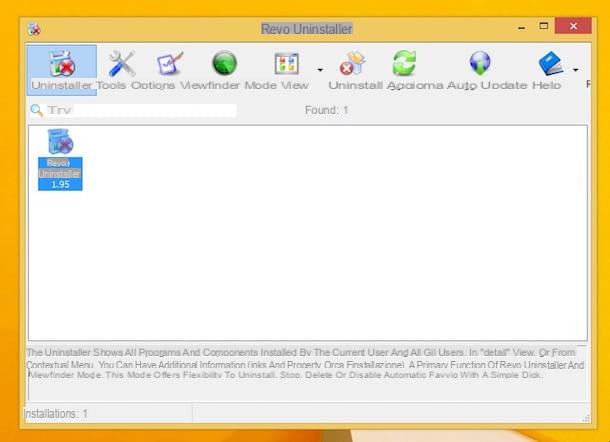Open the Options checklist icon

[170, 64]
